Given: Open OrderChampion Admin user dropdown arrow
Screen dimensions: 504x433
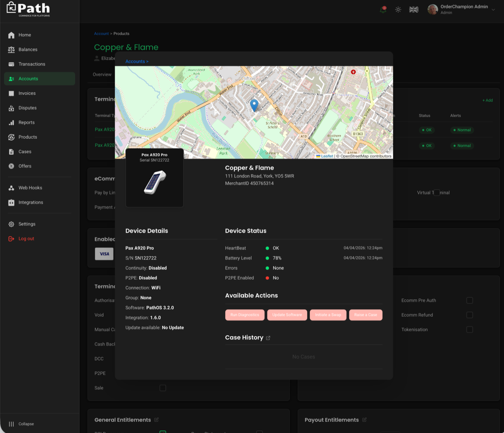Looking at the screenshot, I should click(x=493, y=10).
